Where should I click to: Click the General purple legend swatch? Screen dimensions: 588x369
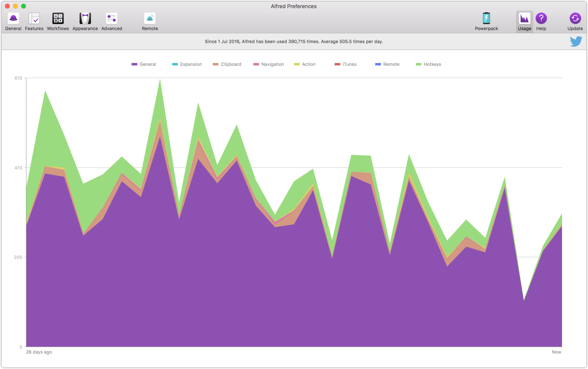tap(134, 64)
